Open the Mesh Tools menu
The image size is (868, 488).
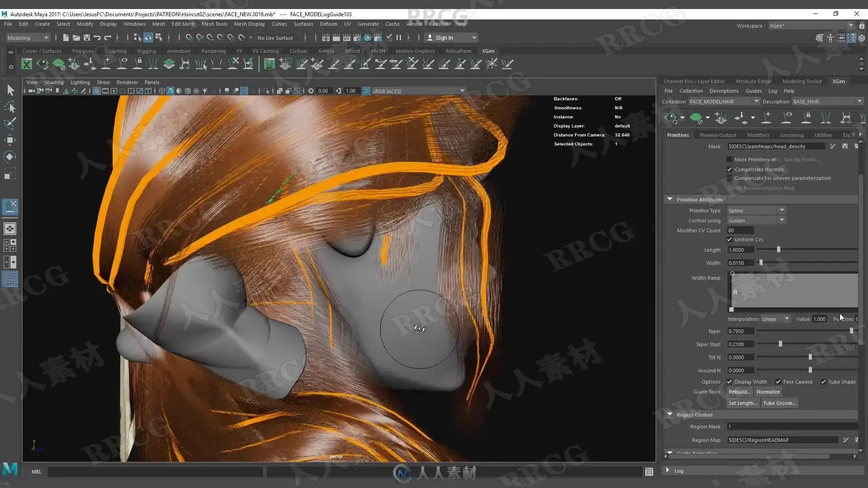click(x=214, y=24)
